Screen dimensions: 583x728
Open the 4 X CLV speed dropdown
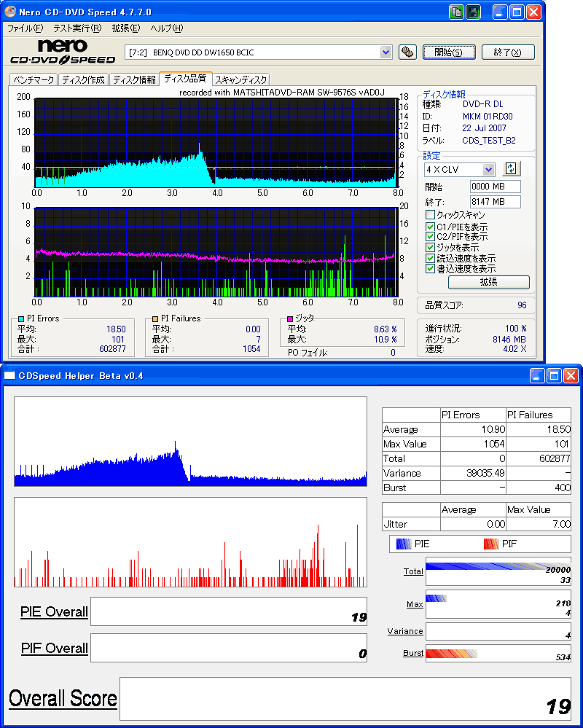pos(489,170)
